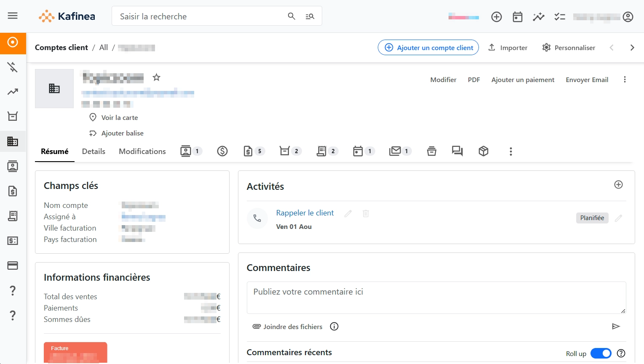The height and width of the screenshot is (364, 644).
Task: Open the three-dot menu near Envoyer Email
Action: [625, 79]
